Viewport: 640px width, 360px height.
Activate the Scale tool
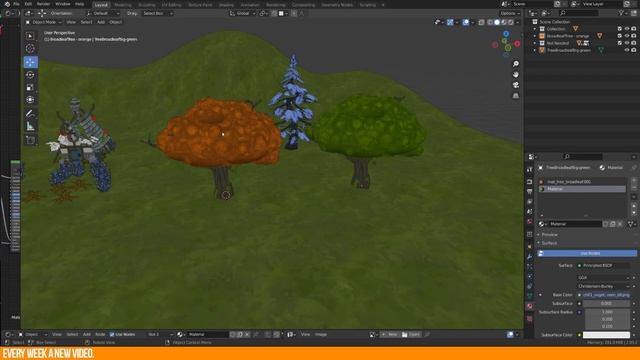(30, 87)
